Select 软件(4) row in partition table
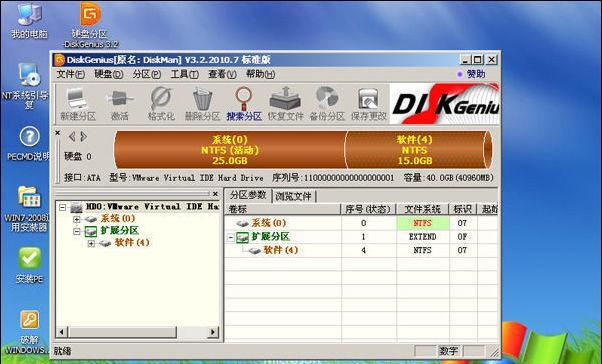The width and height of the screenshot is (602, 364). click(361, 250)
